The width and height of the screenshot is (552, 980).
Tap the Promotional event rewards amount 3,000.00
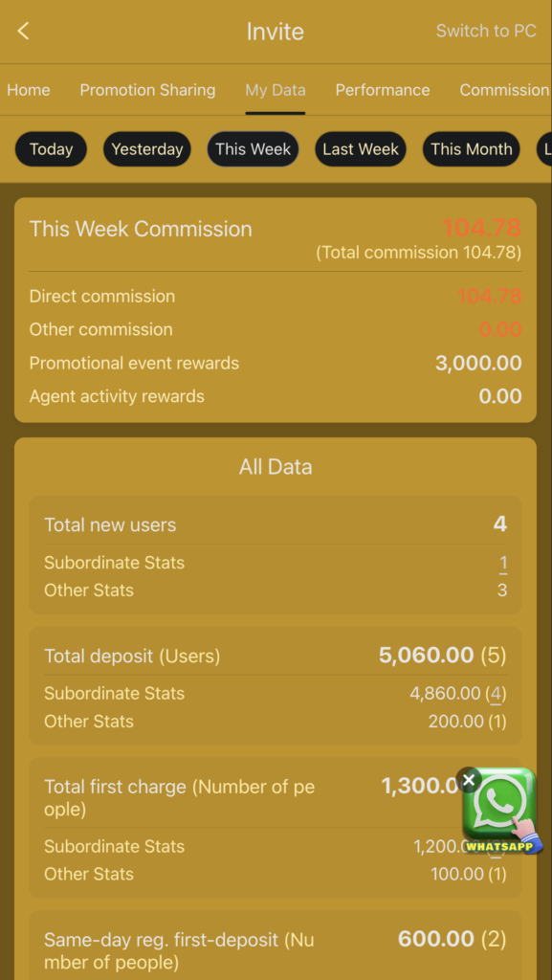tap(478, 363)
